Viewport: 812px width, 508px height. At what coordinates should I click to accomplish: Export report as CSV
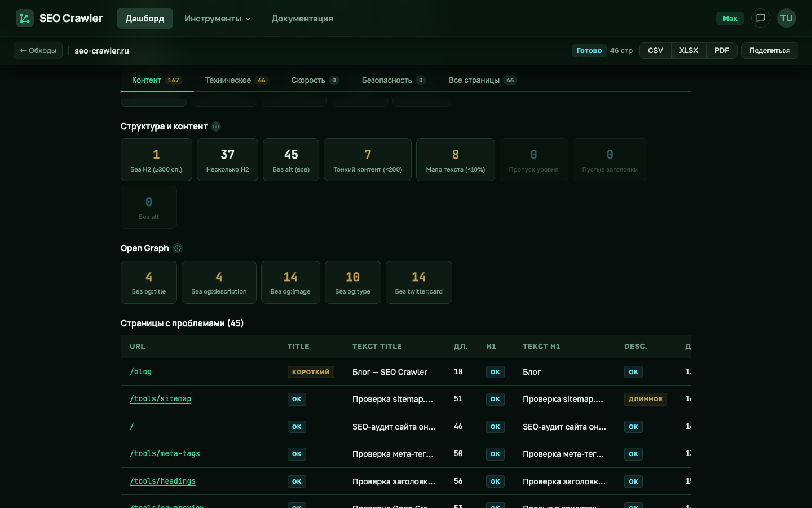pos(655,51)
